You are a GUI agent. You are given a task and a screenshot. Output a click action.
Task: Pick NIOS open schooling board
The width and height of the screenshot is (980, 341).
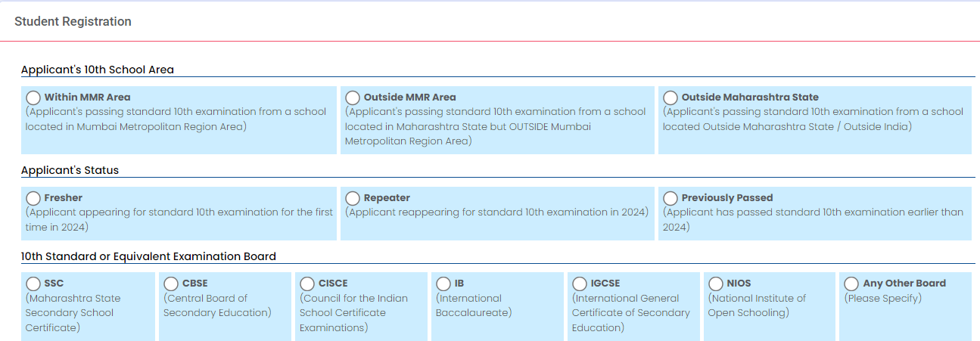(716, 284)
